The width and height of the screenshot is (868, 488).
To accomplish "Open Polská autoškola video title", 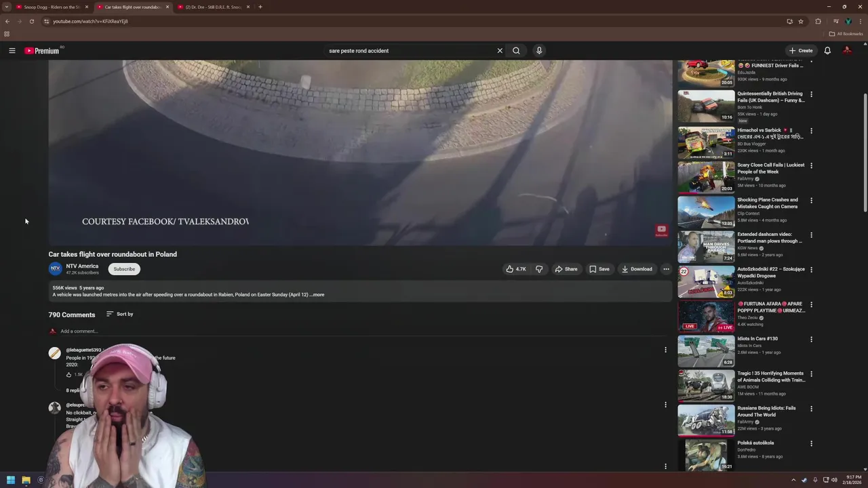I will pyautogui.click(x=755, y=443).
